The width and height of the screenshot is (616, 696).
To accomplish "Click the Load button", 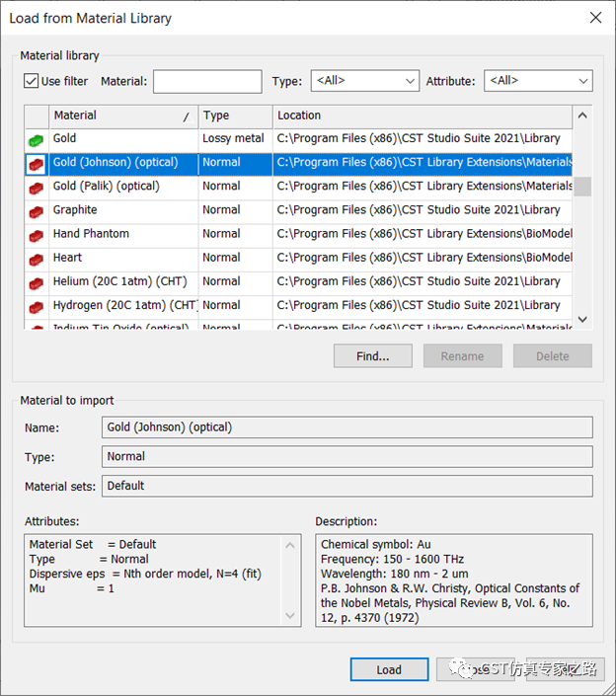I will coord(389,669).
